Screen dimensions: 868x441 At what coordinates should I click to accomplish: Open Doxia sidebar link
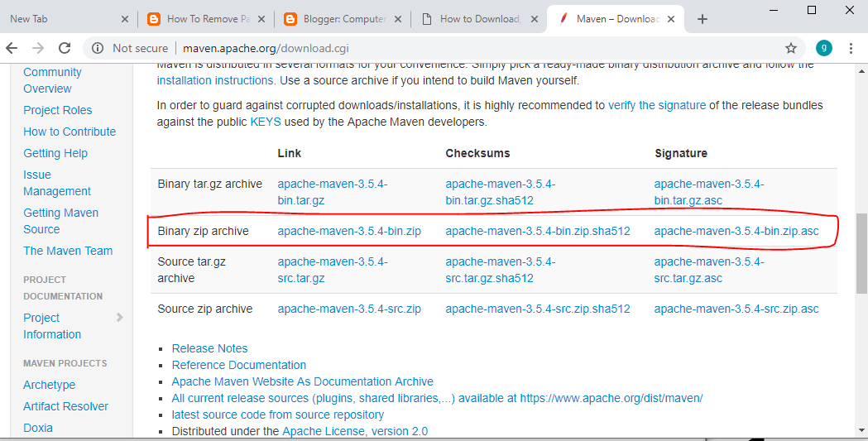tap(38, 428)
